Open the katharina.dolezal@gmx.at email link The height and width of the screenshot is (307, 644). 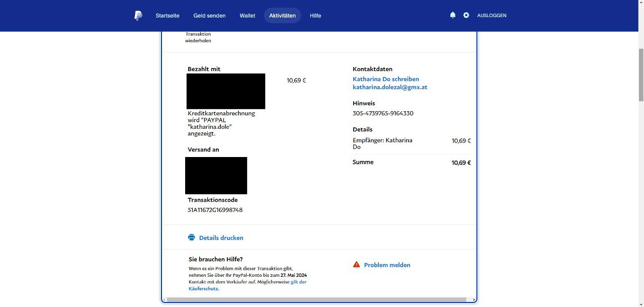[x=390, y=87]
